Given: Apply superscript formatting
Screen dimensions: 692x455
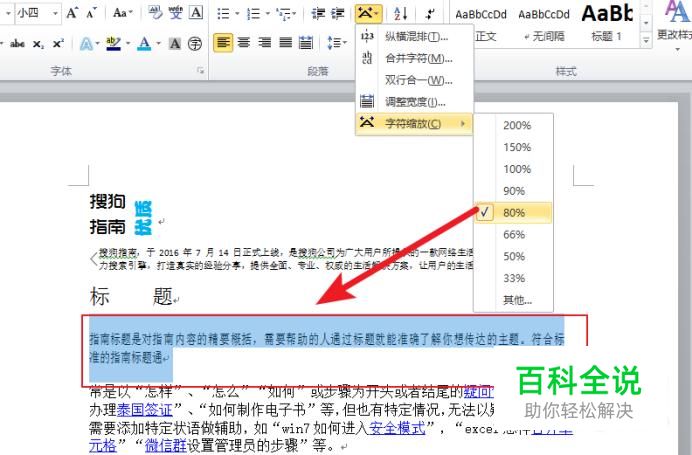Looking at the screenshot, I should (58, 43).
